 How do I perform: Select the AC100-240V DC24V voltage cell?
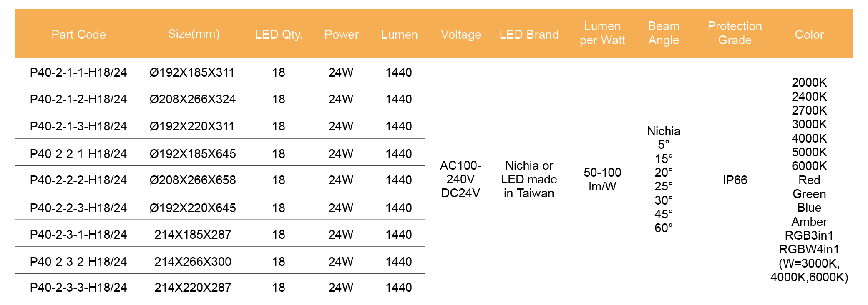pyautogui.click(x=460, y=179)
